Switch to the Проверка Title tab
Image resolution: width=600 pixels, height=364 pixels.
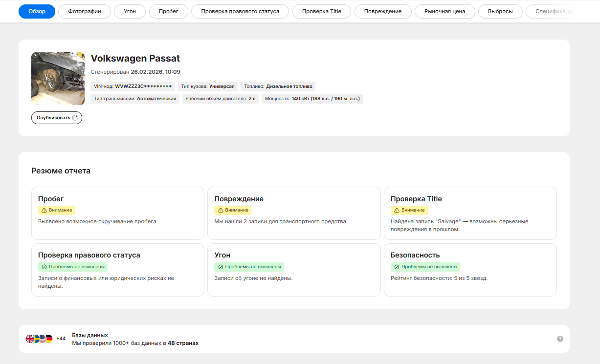coord(322,11)
